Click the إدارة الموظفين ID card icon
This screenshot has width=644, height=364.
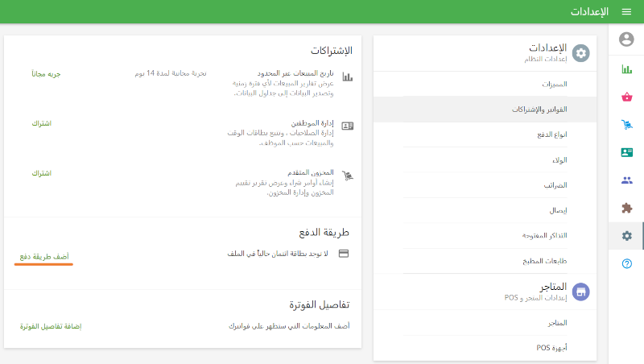click(348, 126)
